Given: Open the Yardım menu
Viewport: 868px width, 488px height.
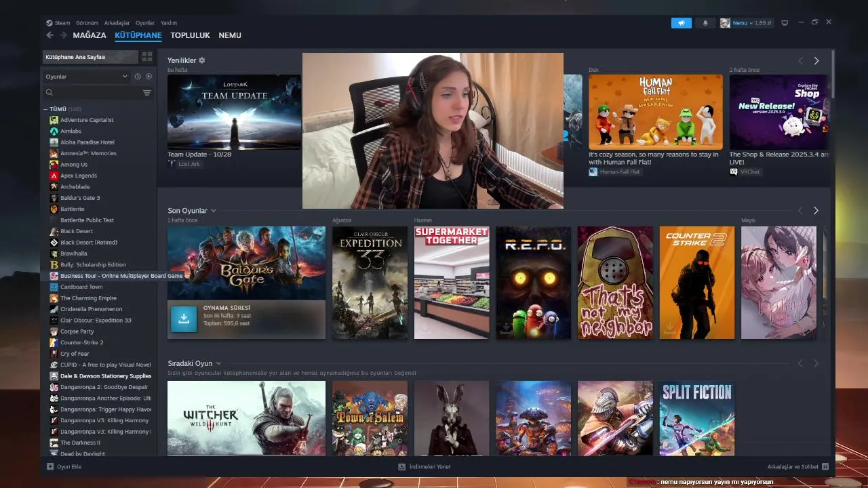Looking at the screenshot, I should (x=168, y=22).
